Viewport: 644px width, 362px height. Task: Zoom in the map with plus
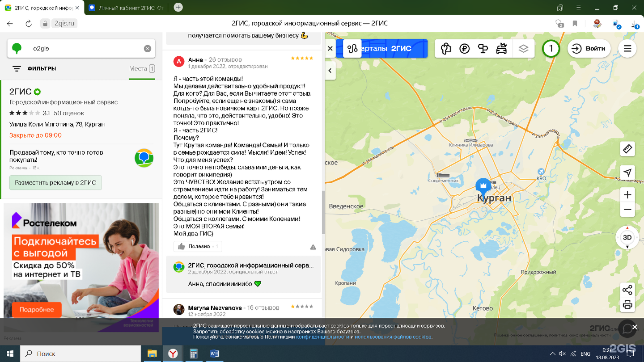[627, 195]
